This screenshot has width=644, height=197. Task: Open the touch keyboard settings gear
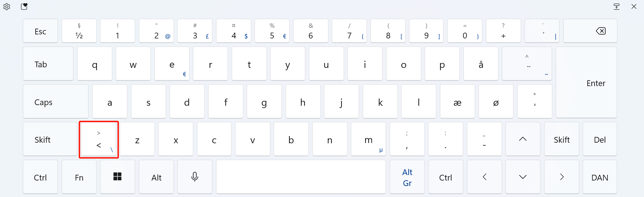[x=7, y=6]
